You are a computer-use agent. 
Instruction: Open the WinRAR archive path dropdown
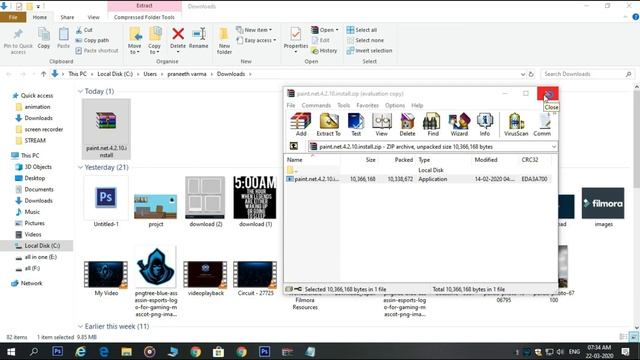[x=553, y=147]
